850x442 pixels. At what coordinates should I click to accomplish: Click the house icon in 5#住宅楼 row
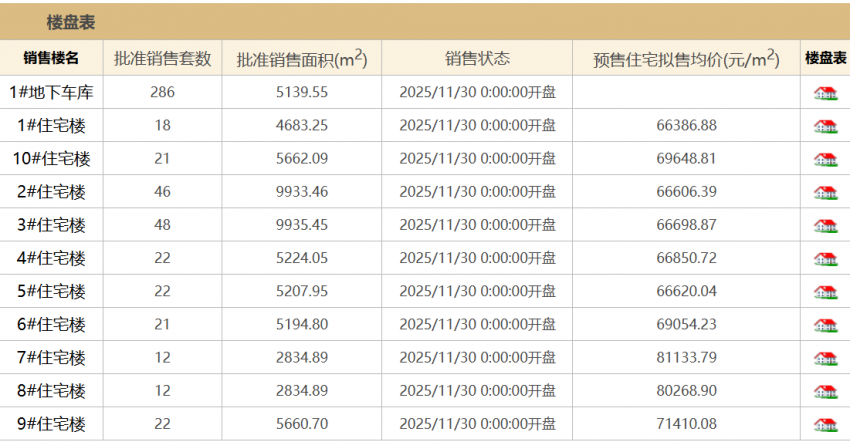(x=825, y=291)
